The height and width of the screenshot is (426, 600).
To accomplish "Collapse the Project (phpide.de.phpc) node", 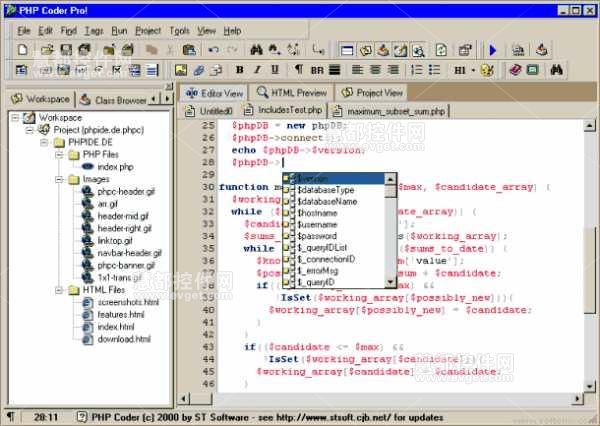I will pyautogui.click(x=29, y=130).
